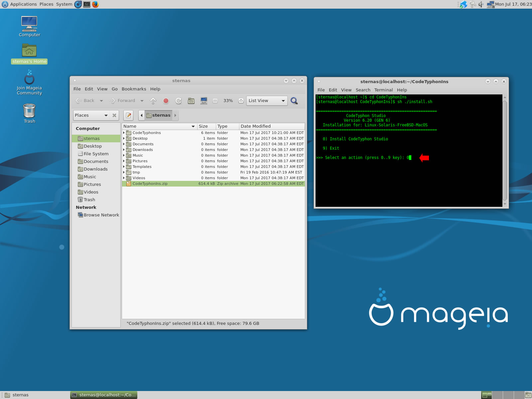Expand the Documents folder row
Viewport: 532px width, 399px height.
click(x=124, y=144)
